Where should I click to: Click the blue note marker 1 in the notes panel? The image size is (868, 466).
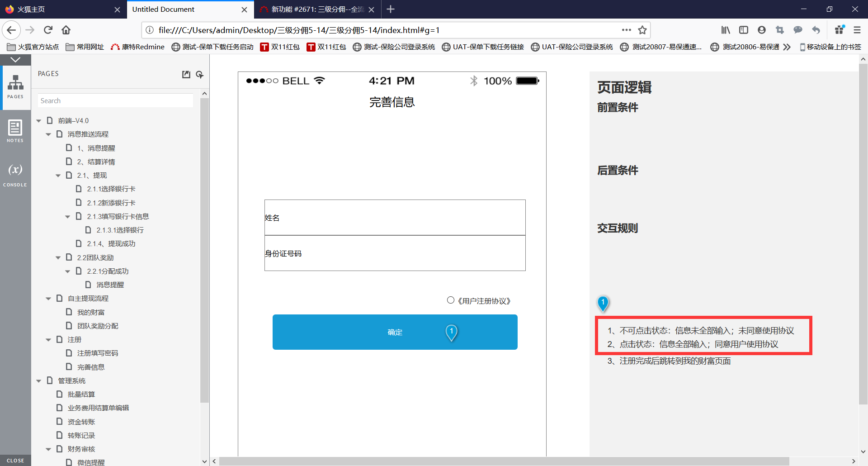tap(603, 304)
